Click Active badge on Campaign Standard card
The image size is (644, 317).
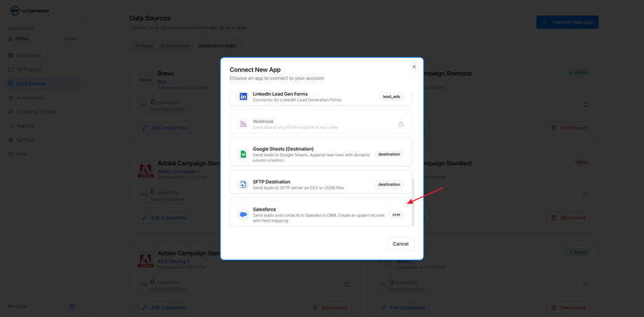click(x=578, y=72)
